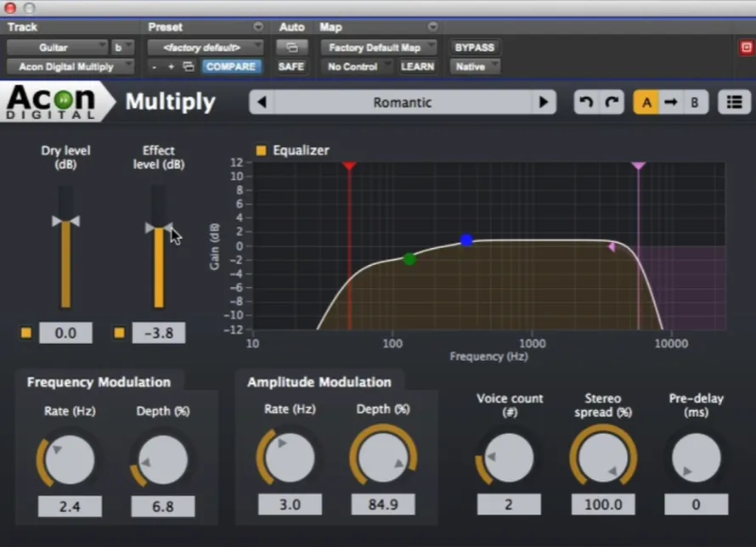The width and height of the screenshot is (756, 547).
Task: Open the Preset section circular menu
Action: coord(258,26)
